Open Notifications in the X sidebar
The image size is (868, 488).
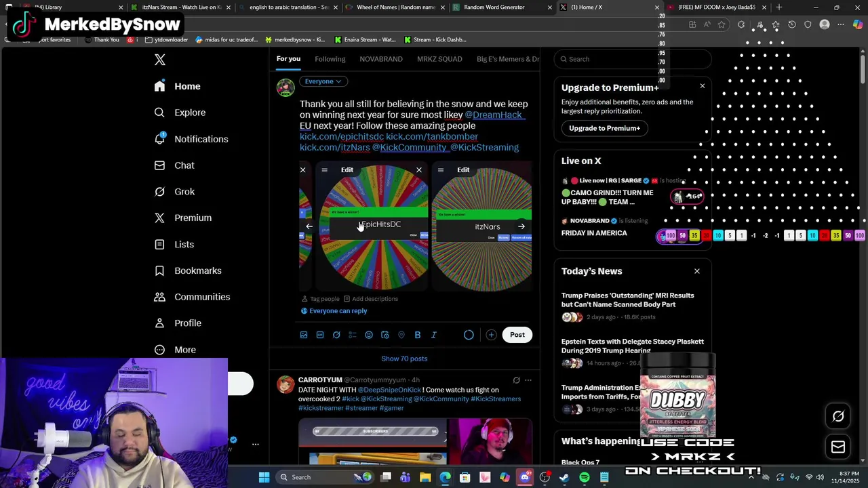[191, 139]
